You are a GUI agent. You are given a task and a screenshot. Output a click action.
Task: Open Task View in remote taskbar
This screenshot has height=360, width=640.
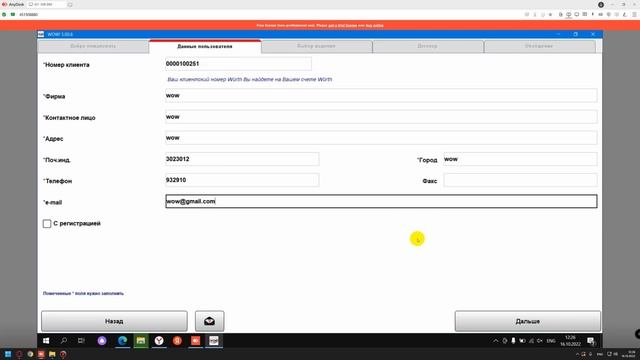(81, 340)
